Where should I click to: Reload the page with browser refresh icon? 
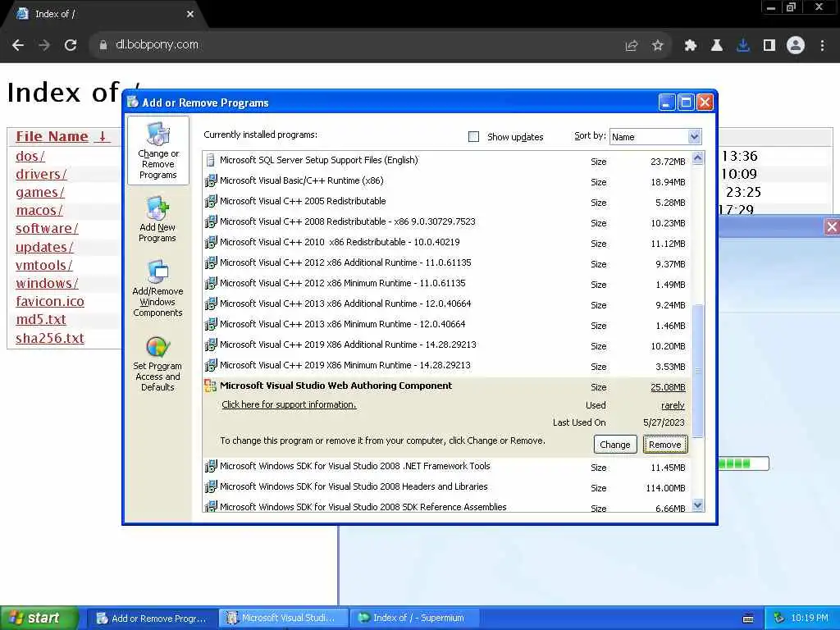[71, 45]
